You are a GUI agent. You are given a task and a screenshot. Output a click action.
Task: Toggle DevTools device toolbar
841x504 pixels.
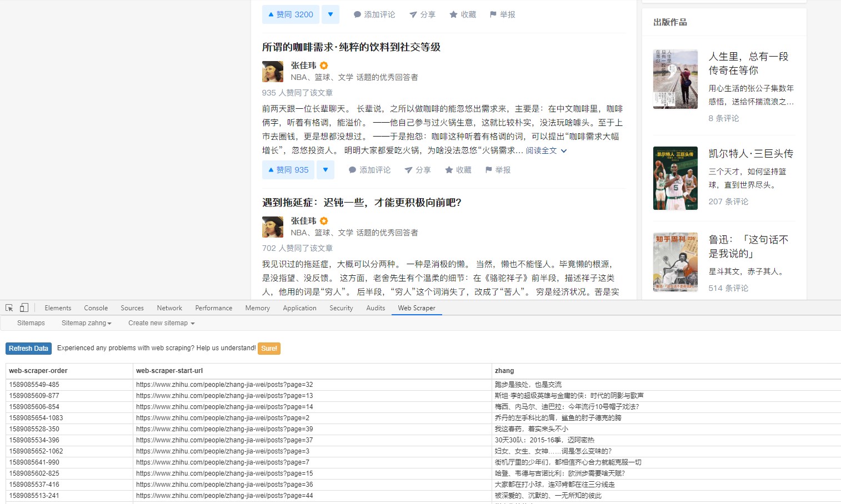click(x=24, y=308)
